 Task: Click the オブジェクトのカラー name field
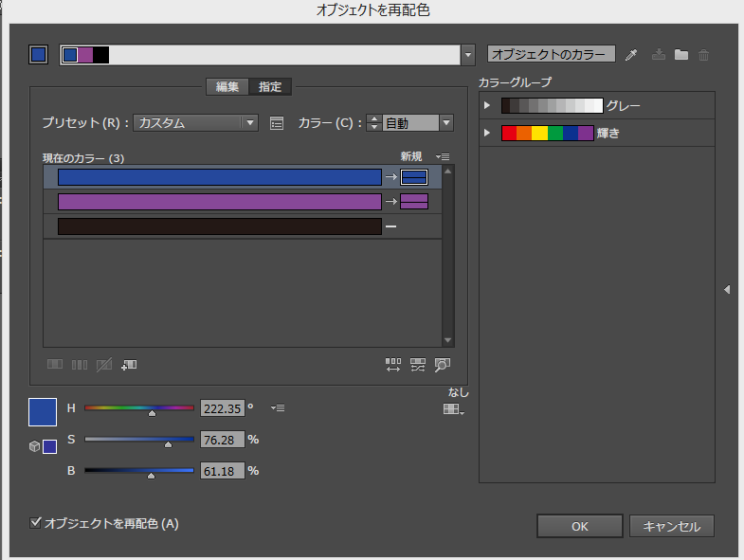(x=552, y=54)
